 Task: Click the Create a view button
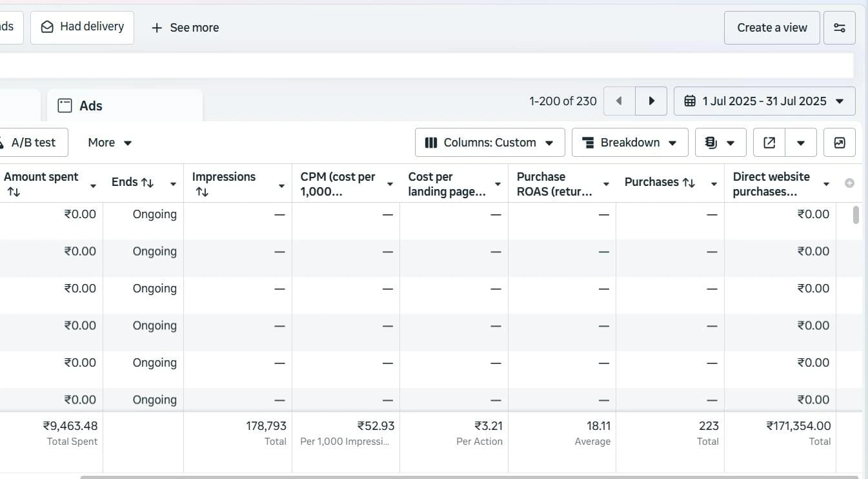(772, 28)
